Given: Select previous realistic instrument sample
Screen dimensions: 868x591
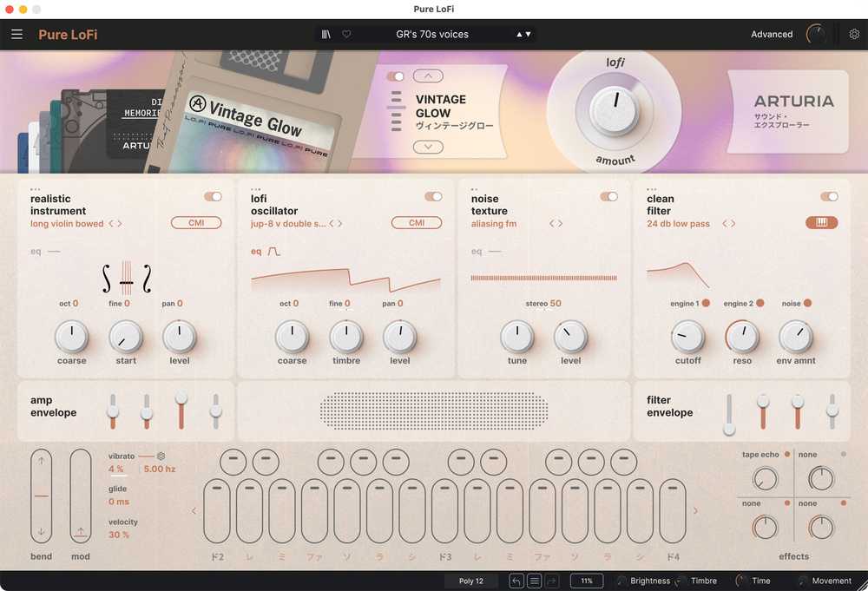Looking at the screenshot, I should coord(111,224).
